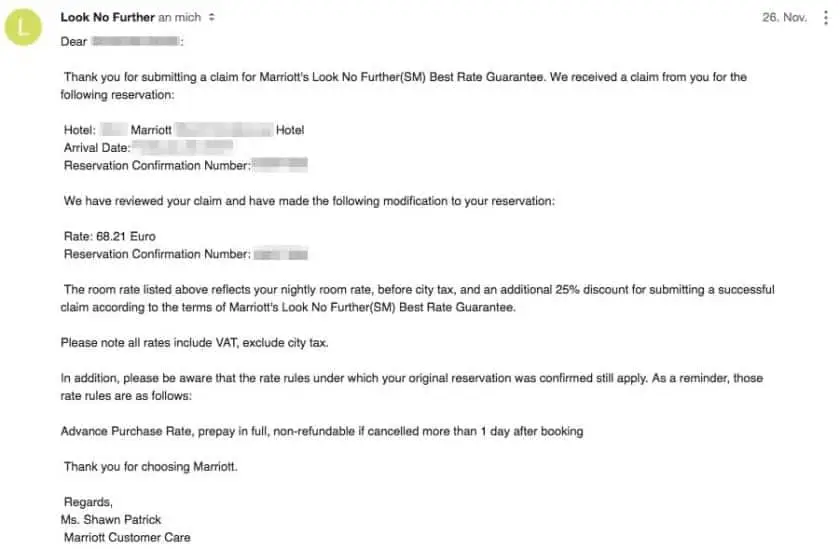
Task: Click the 'Regards,' closing line
Action: [x=88, y=502]
